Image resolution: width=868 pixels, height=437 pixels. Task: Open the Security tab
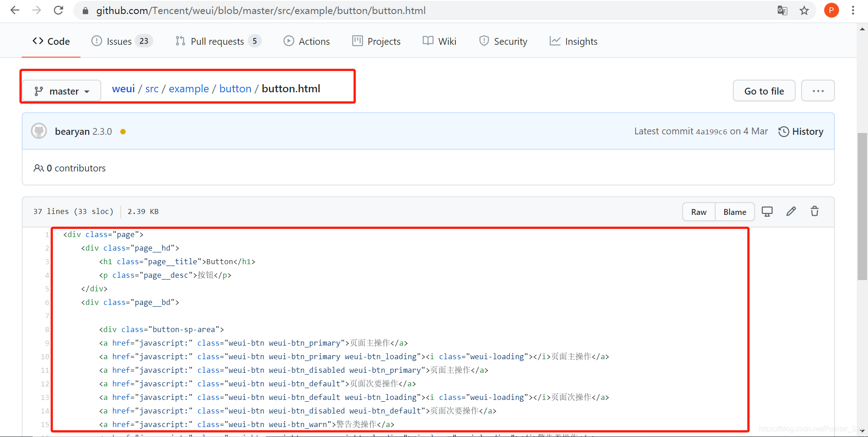(503, 41)
